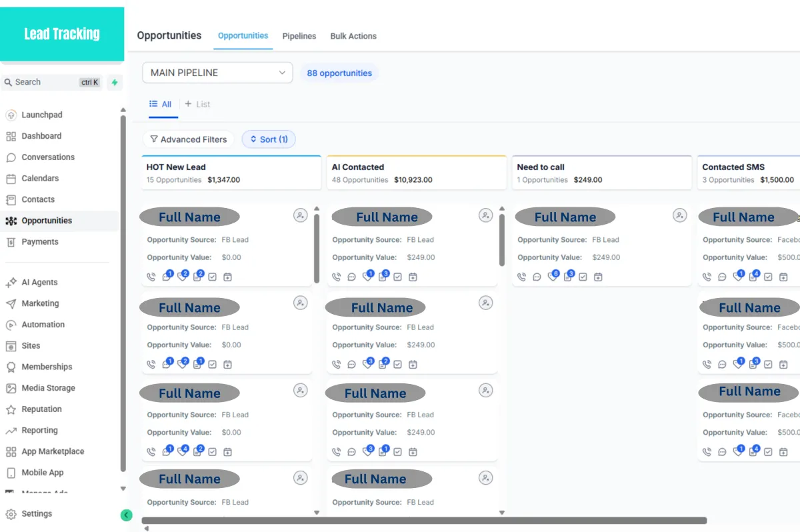Click the horizontal board scrollbar
Image resolution: width=800 pixels, height=532 pixels.
point(424,521)
